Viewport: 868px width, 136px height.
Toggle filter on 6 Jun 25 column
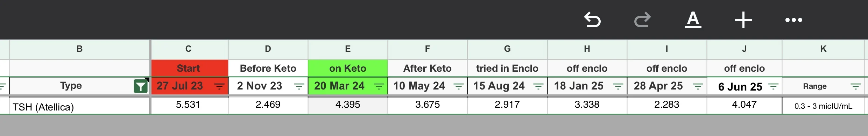(773, 86)
